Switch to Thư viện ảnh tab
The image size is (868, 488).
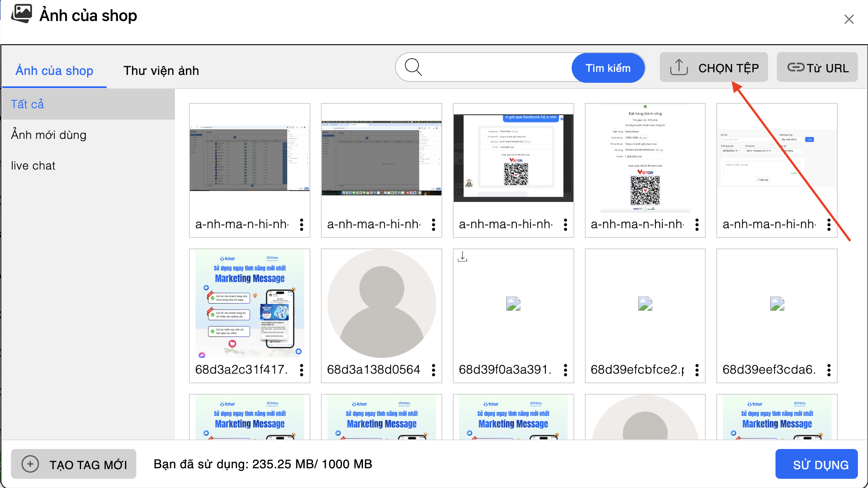[161, 71]
